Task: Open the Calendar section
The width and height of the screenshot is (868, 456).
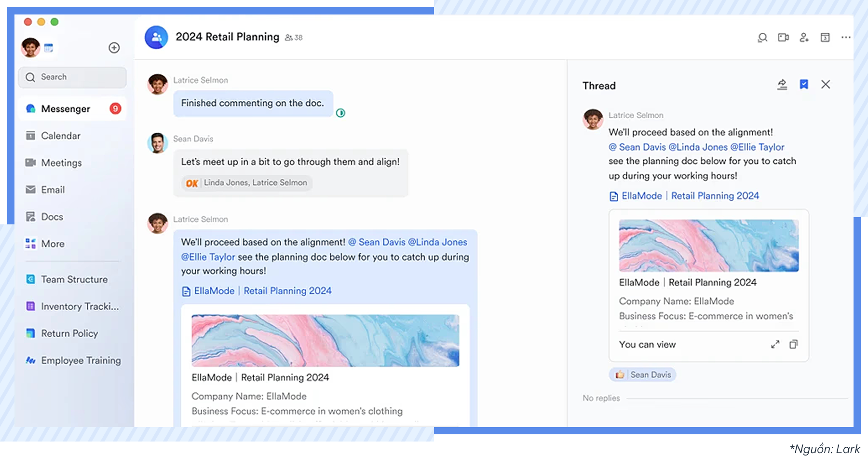Action: click(x=72, y=136)
